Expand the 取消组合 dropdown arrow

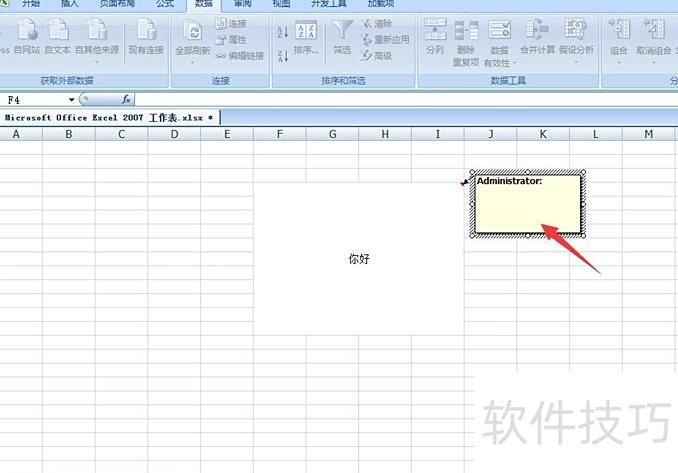pos(653,62)
